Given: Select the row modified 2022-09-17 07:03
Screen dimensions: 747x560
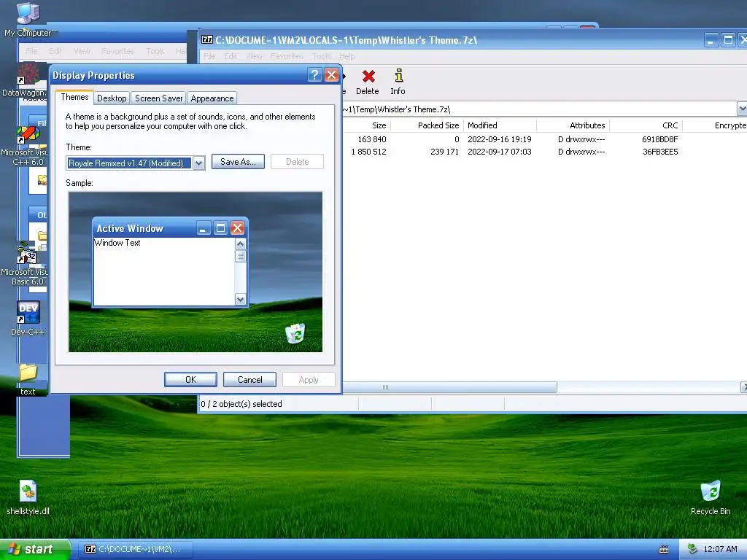Looking at the screenshot, I should coord(544,152).
